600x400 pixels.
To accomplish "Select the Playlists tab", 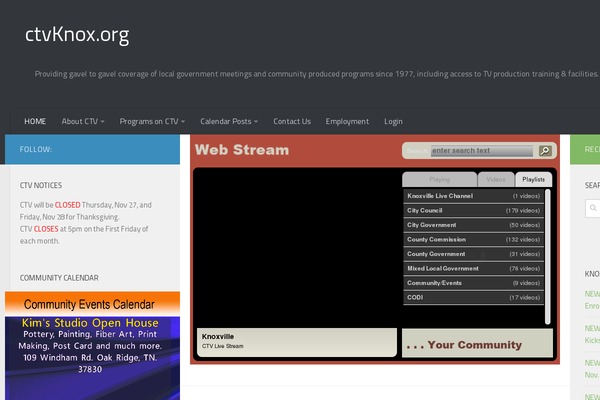I will tap(533, 180).
